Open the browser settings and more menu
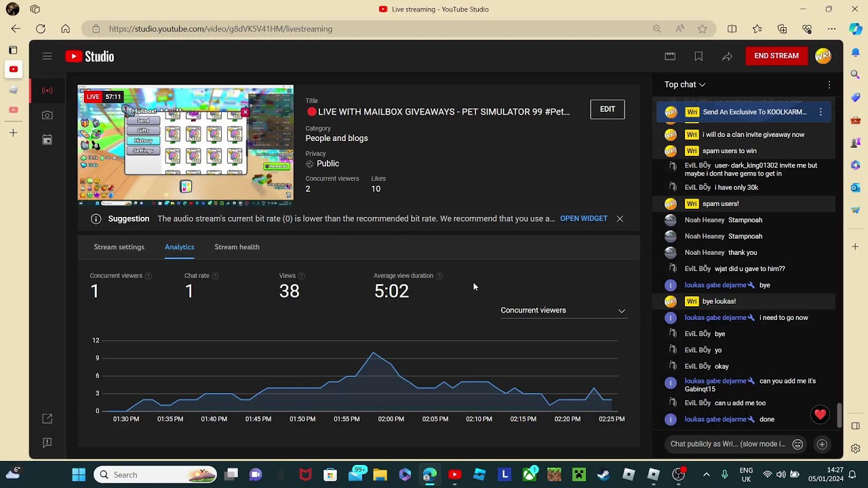Image resolution: width=868 pixels, height=488 pixels. point(831,28)
